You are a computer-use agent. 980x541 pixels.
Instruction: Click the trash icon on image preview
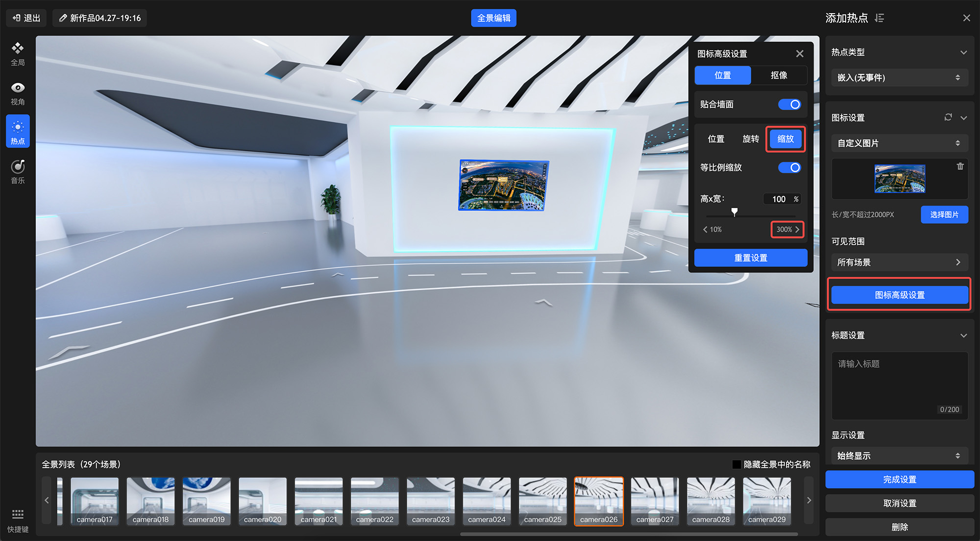point(960,166)
